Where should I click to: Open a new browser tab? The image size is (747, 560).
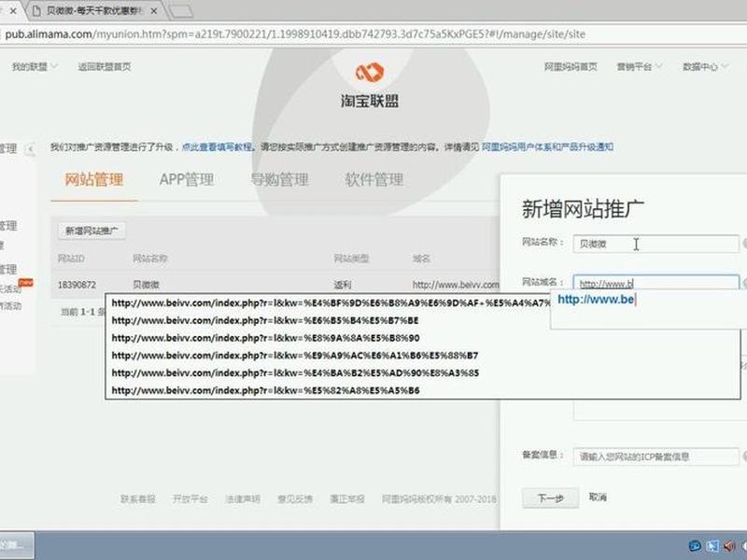(181, 11)
